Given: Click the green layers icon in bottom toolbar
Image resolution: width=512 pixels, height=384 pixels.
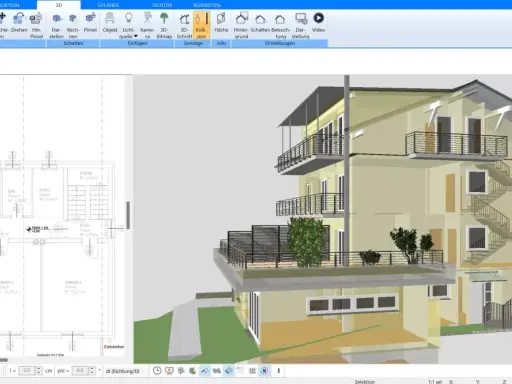Looking at the screenshot, I should [x=192, y=371].
